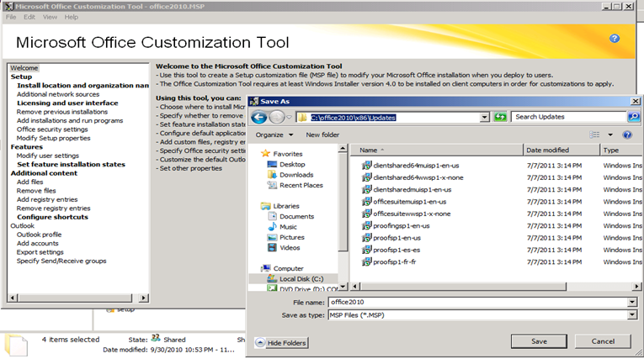Image resolution: width=644 pixels, height=359 pixels.
Task: Select the Music library
Action: point(288,227)
